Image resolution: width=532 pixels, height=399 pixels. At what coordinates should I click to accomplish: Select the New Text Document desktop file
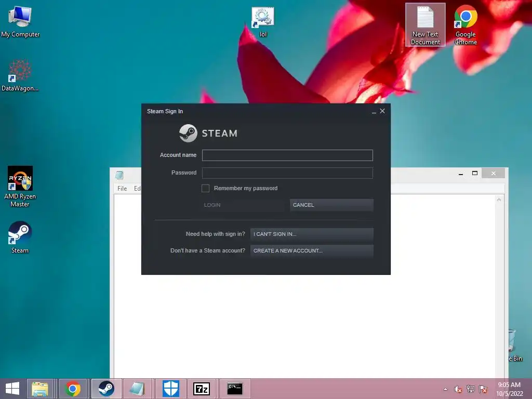coord(425,25)
